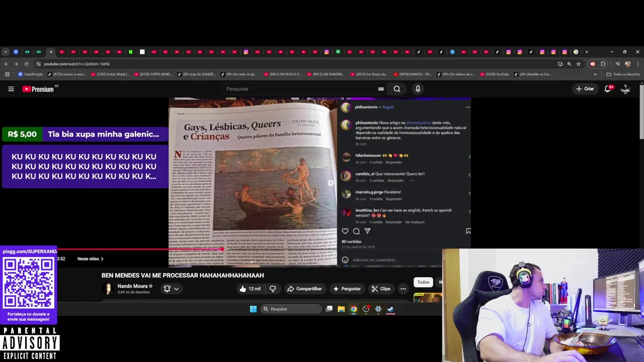Open the Chrome tab search dropdown arrow

click(x=5, y=52)
